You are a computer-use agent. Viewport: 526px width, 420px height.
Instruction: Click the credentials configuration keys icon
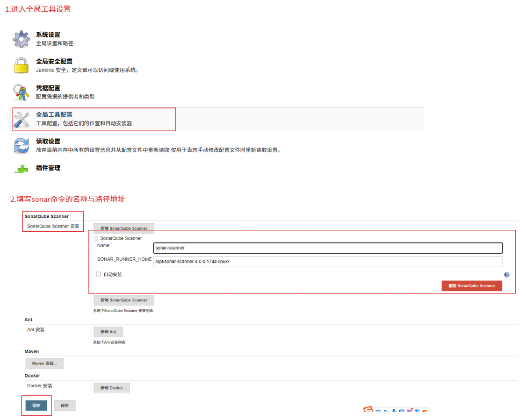coord(22,93)
